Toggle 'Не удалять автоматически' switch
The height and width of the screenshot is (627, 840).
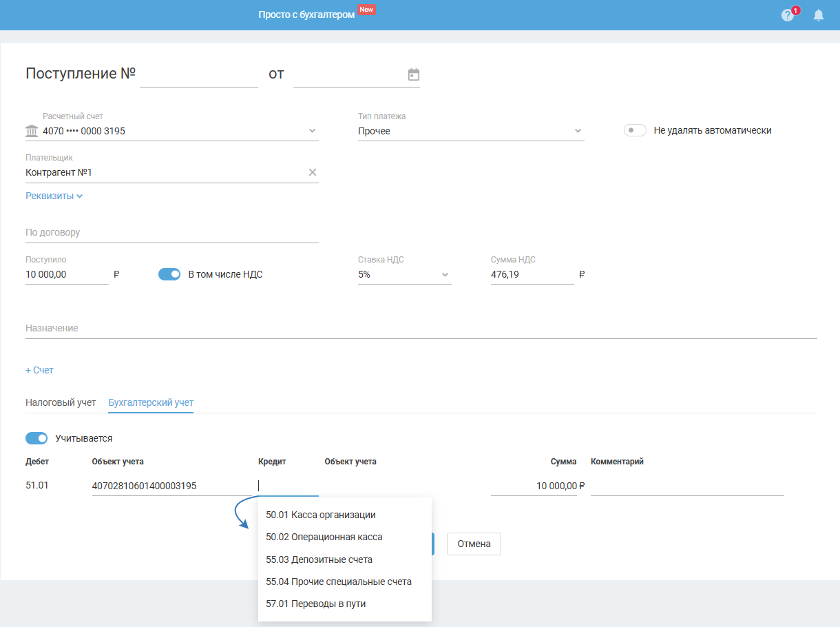coord(635,130)
